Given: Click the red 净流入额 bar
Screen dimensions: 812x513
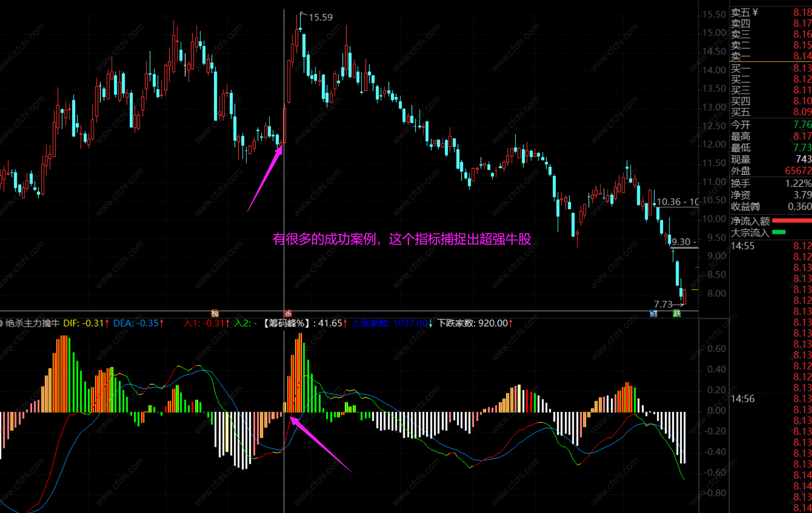Looking at the screenshot, I should coord(791,221).
